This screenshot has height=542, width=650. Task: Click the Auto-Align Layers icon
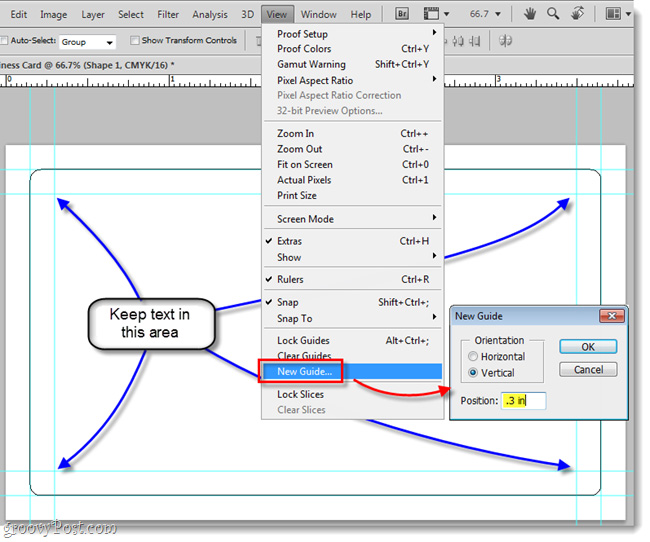[x=505, y=41]
